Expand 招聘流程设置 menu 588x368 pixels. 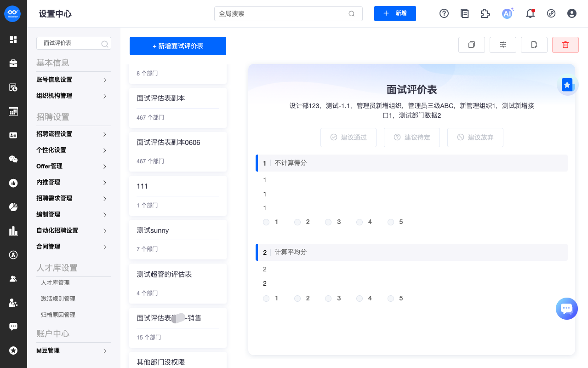[x=74, y=134]
